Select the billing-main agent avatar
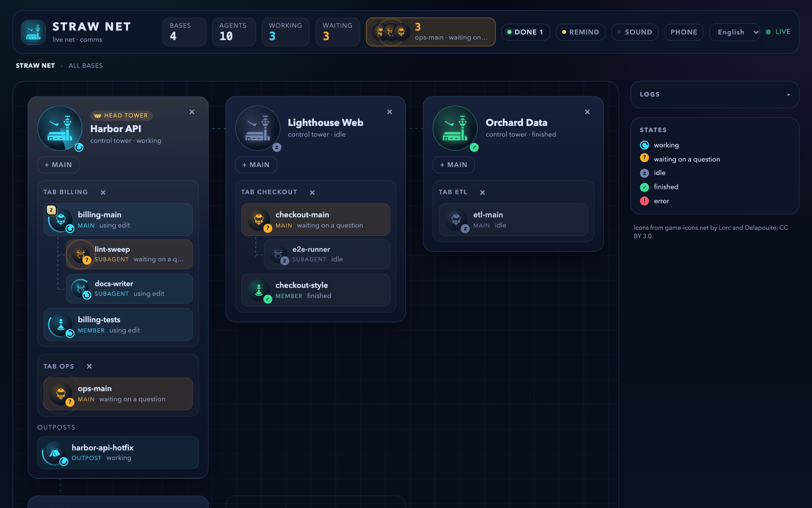The height and width of the screenshot is (508, 812). [61, 219]
